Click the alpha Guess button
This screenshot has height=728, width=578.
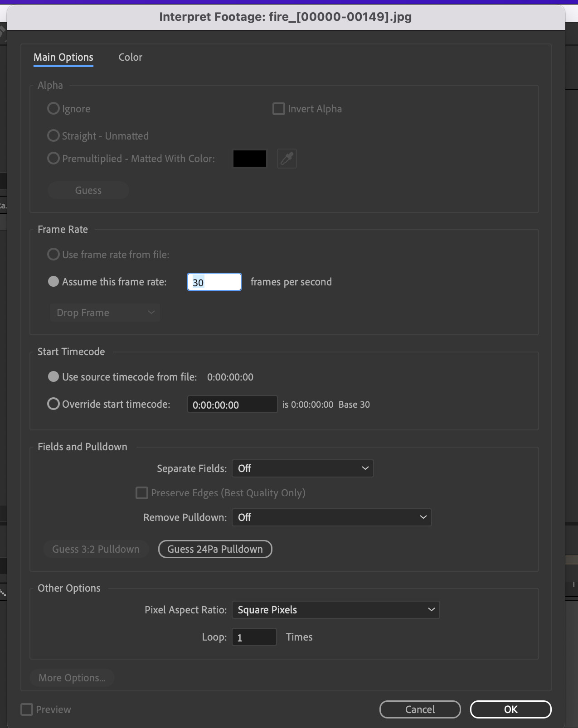click(88, 190)
